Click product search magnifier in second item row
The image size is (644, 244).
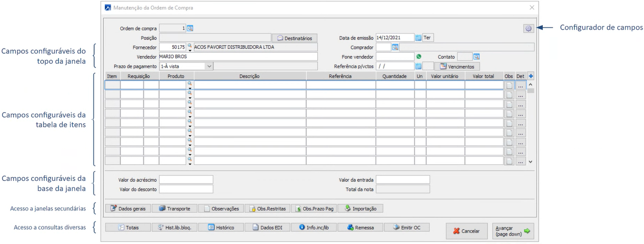click(190, 93)
